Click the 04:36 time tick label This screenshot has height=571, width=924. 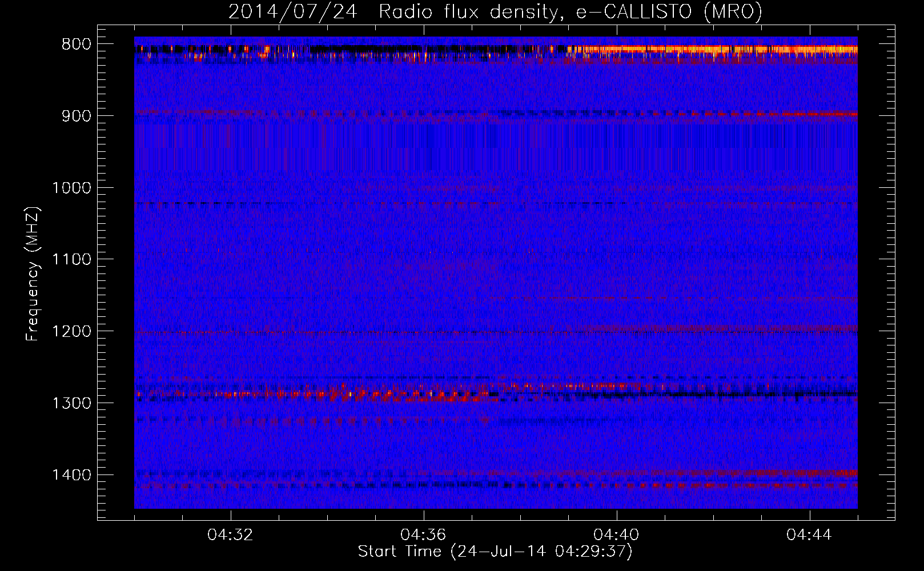tap(424, 535)
